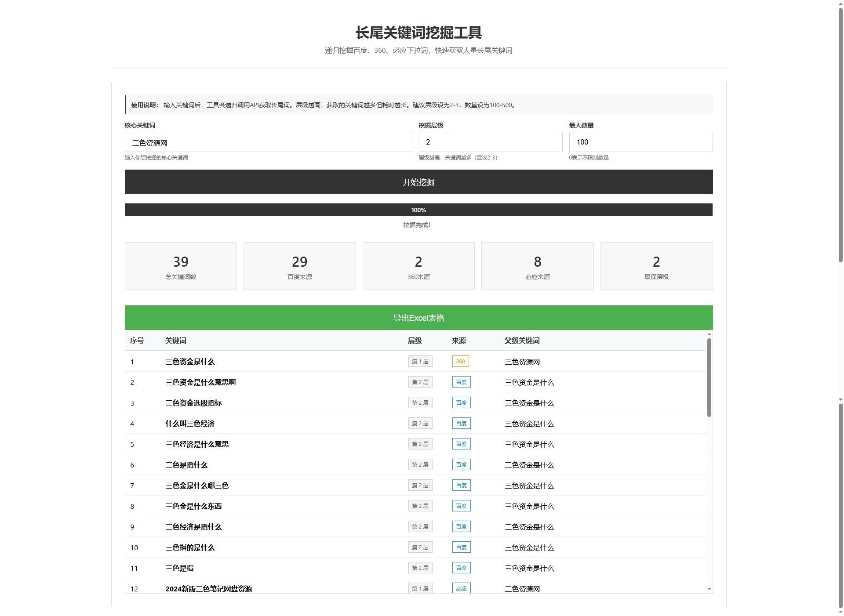The height and width of the screenshot is (616, 844).
Task: Select the 挖掘层级 input field
Action: (x=490, y=142)
